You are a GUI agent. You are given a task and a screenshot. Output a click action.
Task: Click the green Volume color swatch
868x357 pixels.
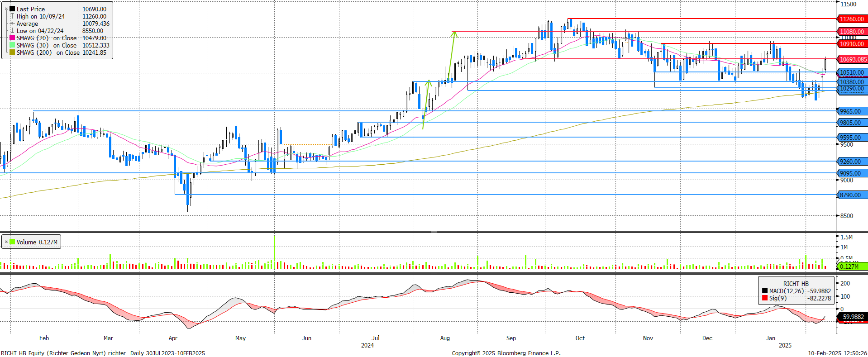[12, 242]
